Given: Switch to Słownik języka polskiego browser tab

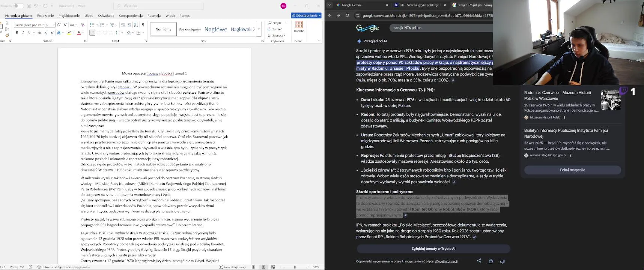Looking at the screenshot, I should point(420,5).
